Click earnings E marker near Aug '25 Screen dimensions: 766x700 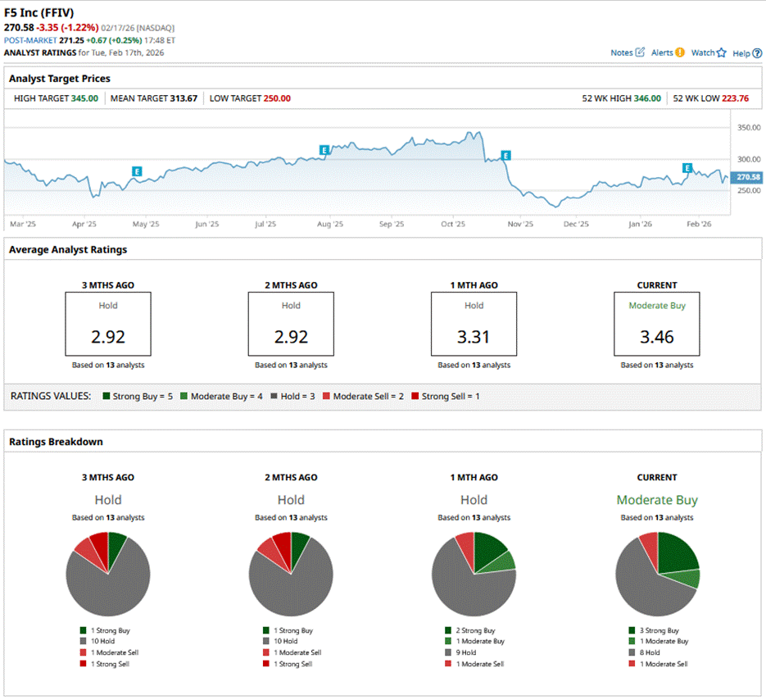(x=324, y=150)
